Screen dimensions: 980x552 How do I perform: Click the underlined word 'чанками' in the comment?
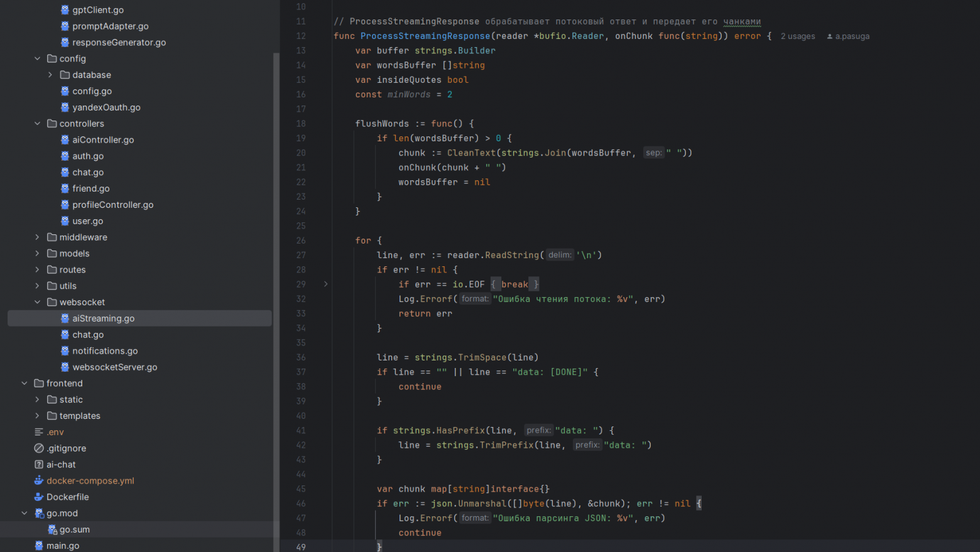pyautogui.click(x=742, y=22)
